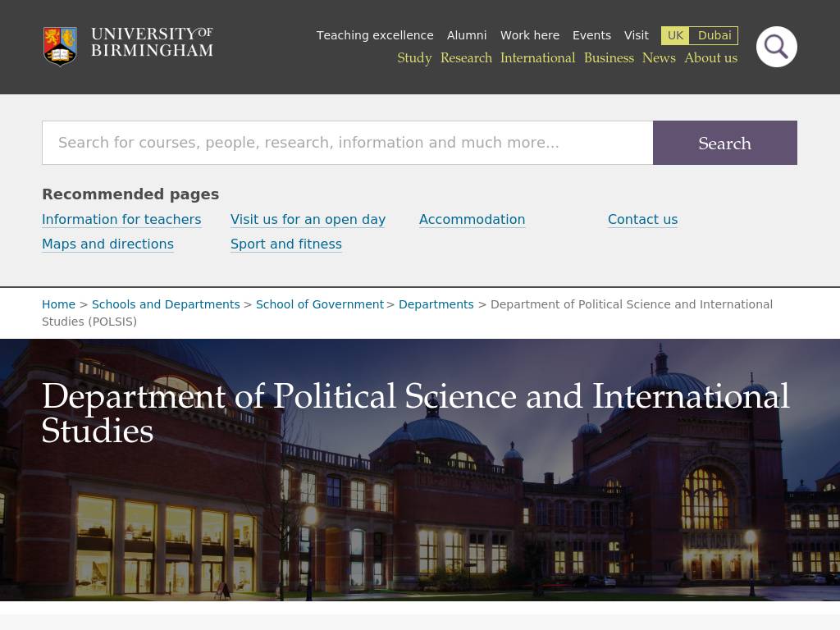Screen dimensions: 840x630
Task: Open the News menu item
Action: pyautogui.click(x=659, y=58)
